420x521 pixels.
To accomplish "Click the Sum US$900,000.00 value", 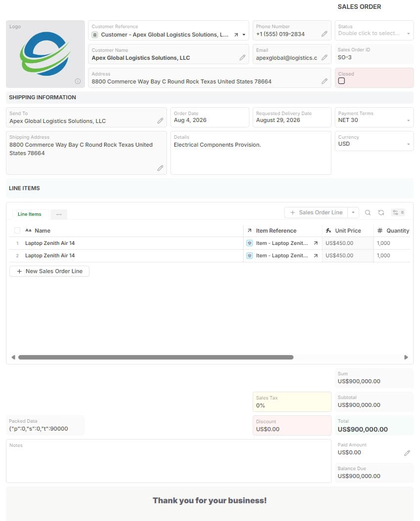I will pyautogui.click(x=359, y=381).
